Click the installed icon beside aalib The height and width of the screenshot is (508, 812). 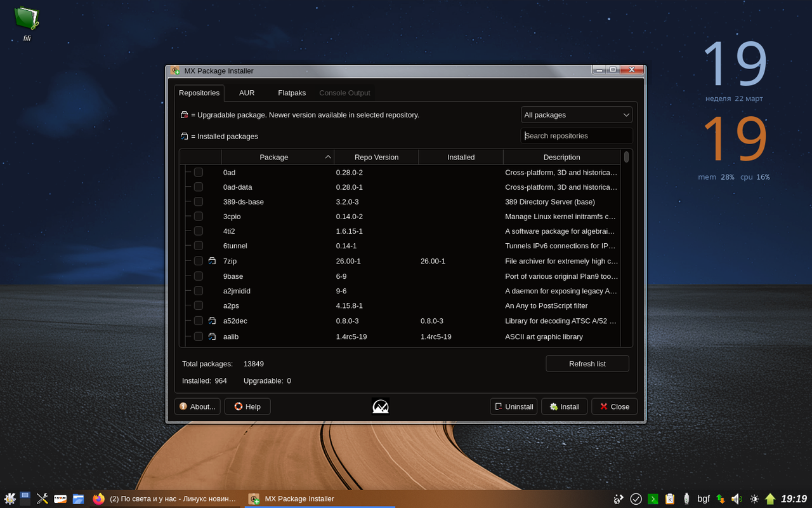(213, 337)
